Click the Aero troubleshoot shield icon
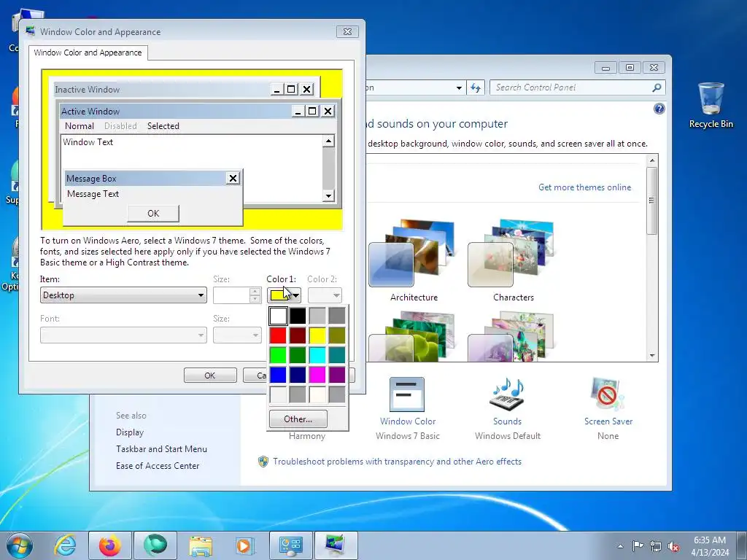The image size is (747, 560). 263,462
